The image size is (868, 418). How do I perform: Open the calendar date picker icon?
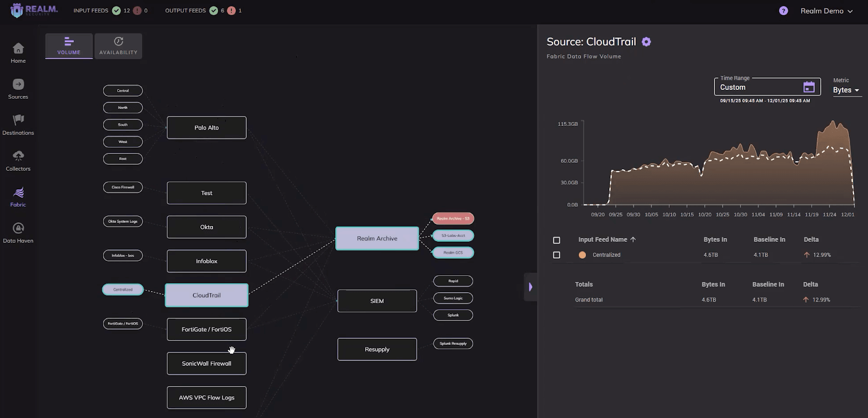809,87
